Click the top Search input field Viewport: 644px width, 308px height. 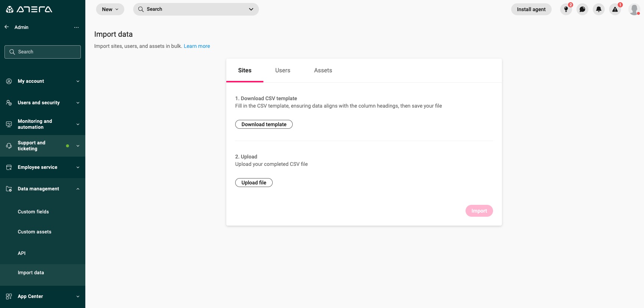(x=196, y=9)
